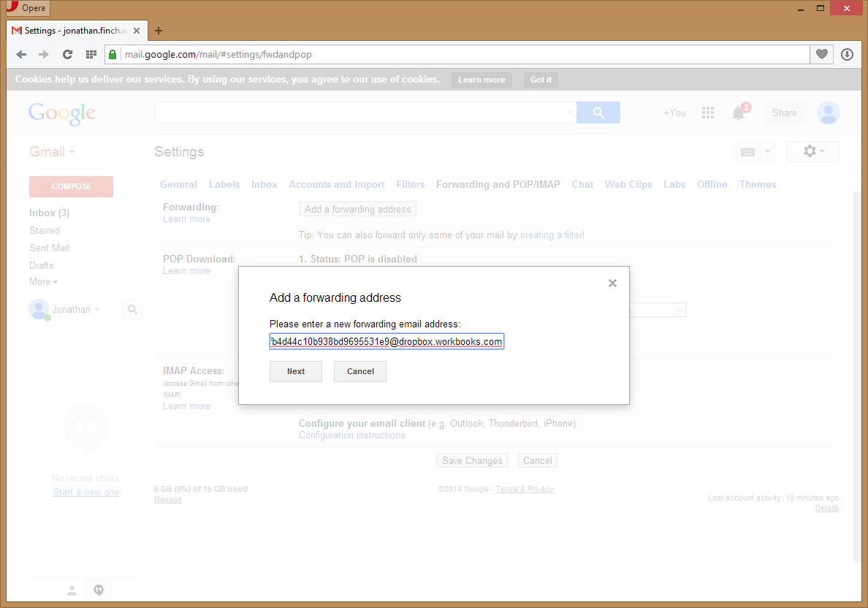Click the forwarding email address field
Image resolution: width=868 pixels, height=608 pixels.
[x=387, y=342]
